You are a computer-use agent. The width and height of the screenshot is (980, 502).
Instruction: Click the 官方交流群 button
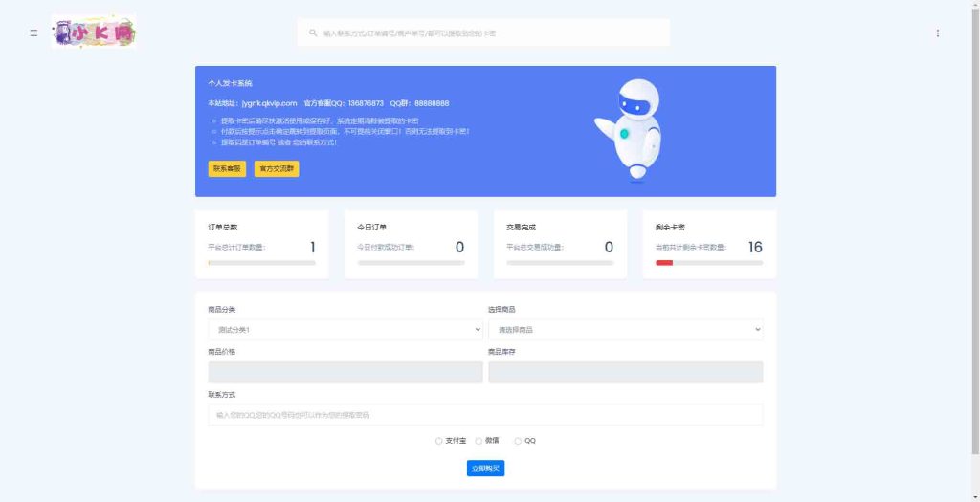tap(277, 168)
